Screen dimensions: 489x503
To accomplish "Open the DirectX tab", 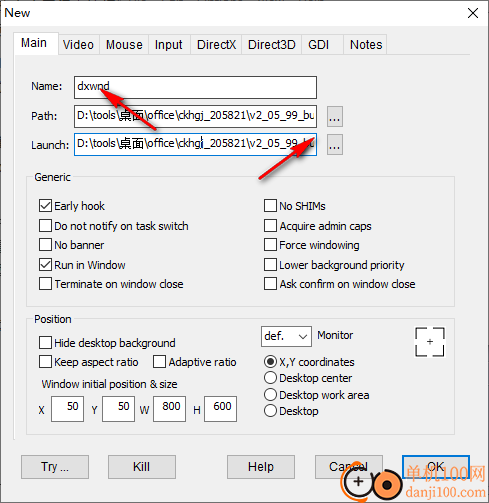I will coord(216,45).
